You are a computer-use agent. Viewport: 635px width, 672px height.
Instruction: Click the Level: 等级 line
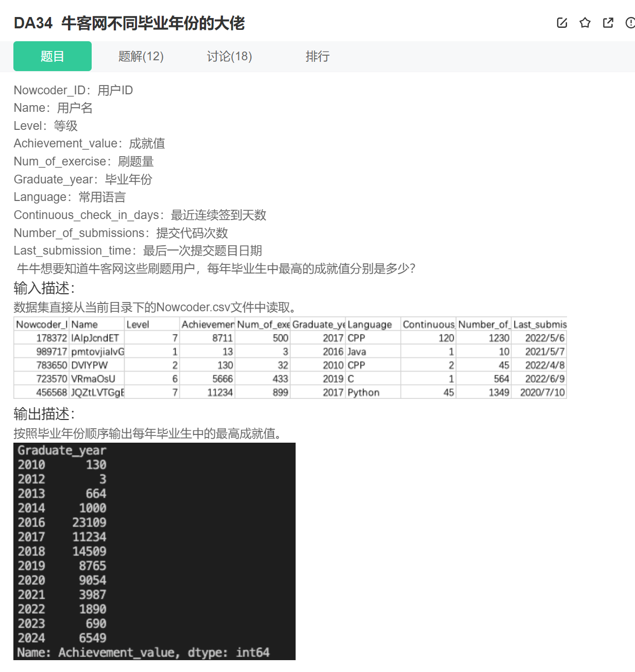[x=46, y=126]
